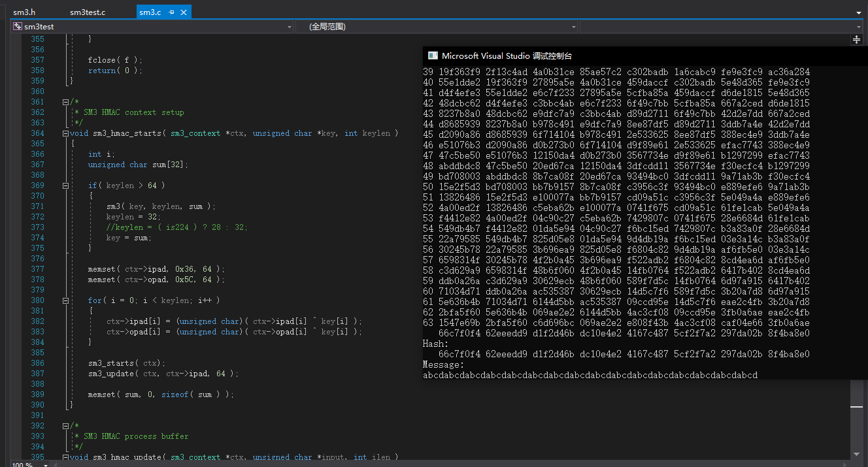Collapse the sm3_hmac_starts function at line 364
Screen dimensions: 868x467
66,133
